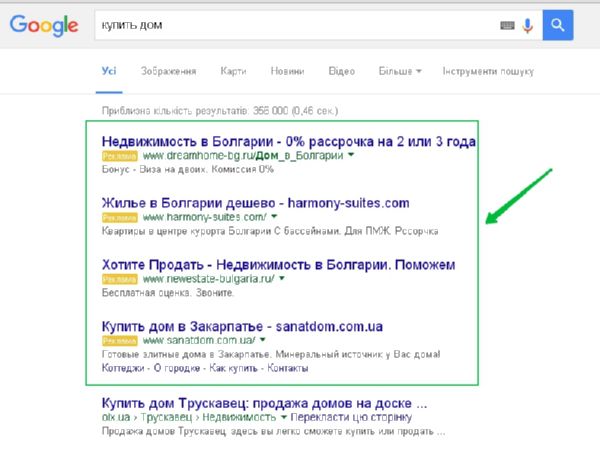Click the www.newestate-bulgaria.ru URL text
Screen dimensions: 600x452
click(x=209, y=279)
